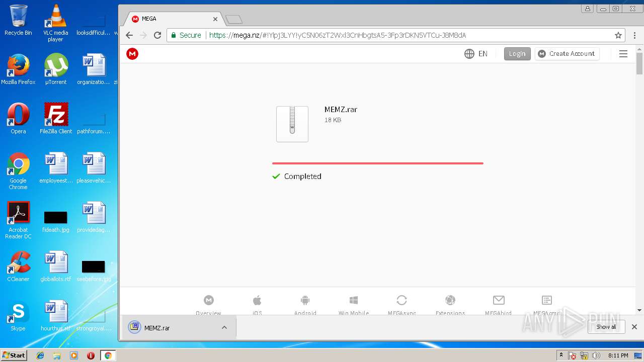Open Chrome user profile icon

[587, 9]
